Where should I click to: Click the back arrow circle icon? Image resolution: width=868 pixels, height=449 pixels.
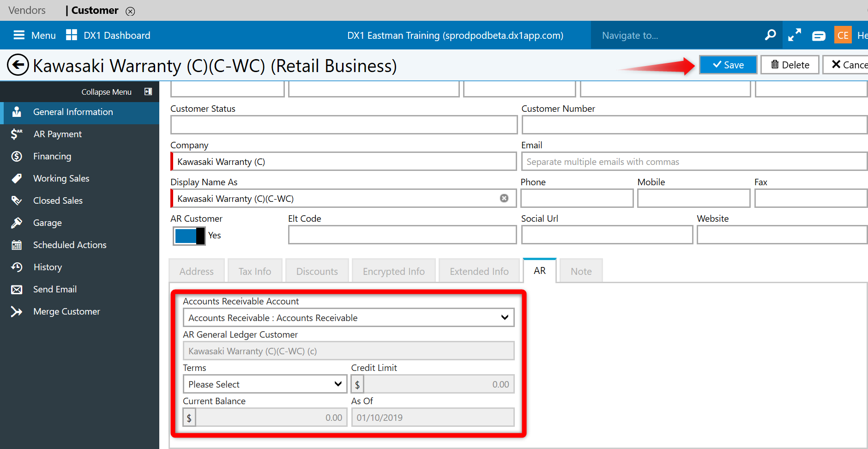point(18,65)
